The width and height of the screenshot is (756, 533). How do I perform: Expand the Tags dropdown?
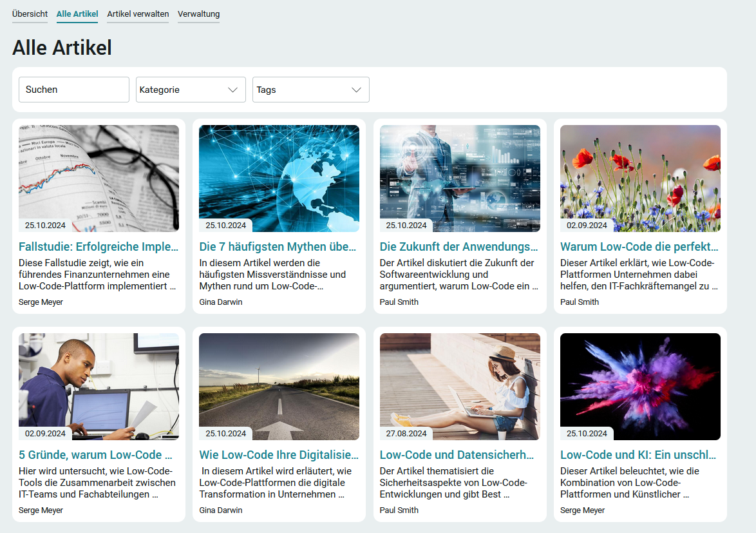(x=311, y=90)
